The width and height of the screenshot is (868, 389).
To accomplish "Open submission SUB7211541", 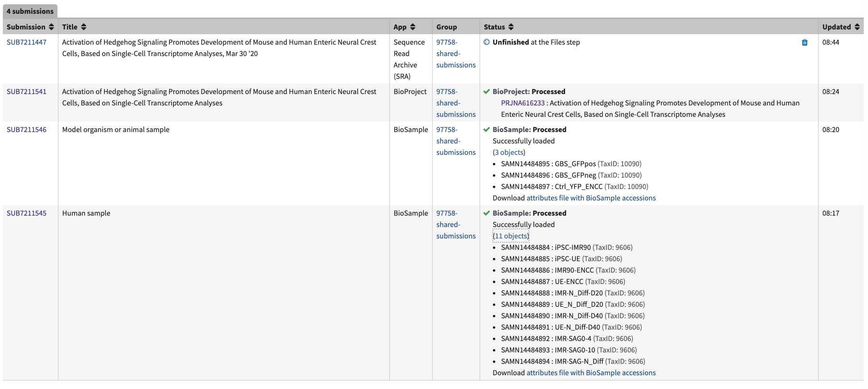I will (27, 92).
